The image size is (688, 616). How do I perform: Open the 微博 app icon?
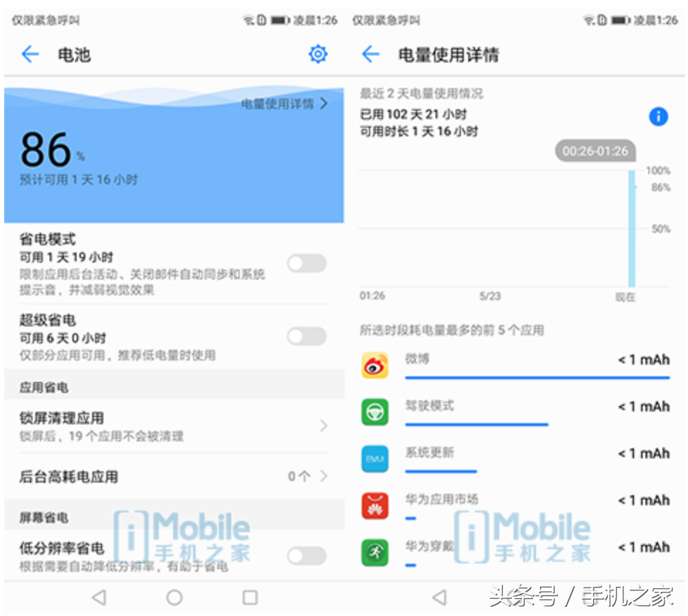click(x=374, y=365)
